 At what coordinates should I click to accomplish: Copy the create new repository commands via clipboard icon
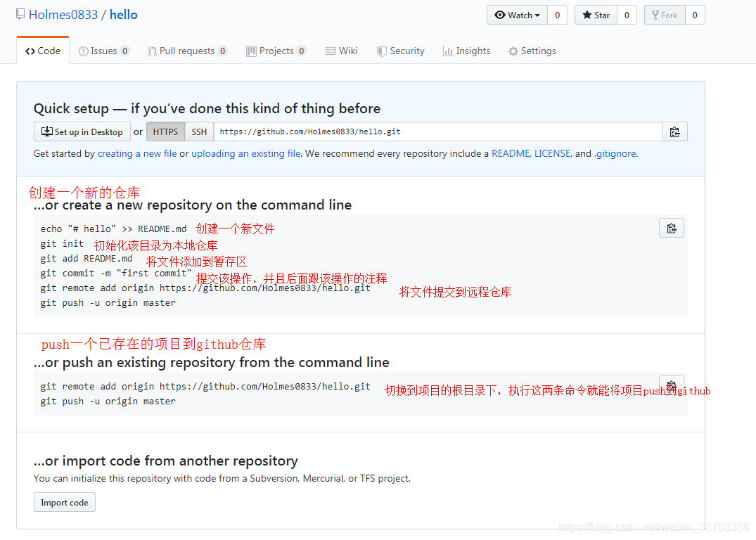(672, 228)
